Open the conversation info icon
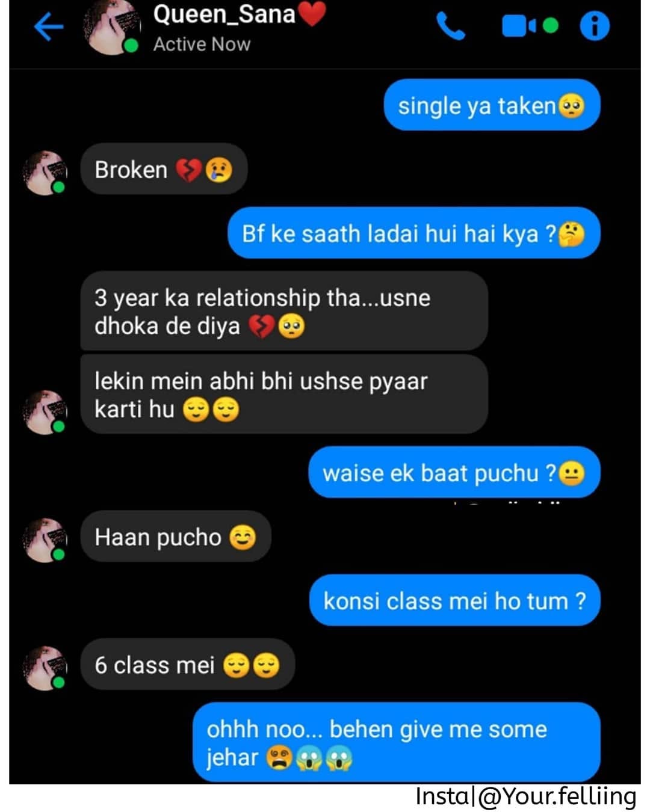 click(x=595, y=26)
